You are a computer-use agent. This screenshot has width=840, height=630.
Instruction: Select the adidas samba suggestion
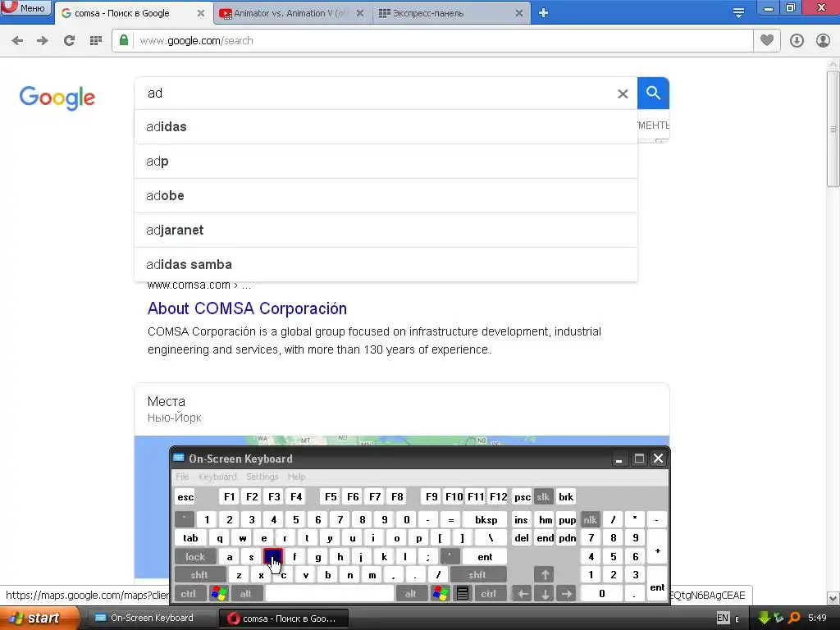(386, 265)
